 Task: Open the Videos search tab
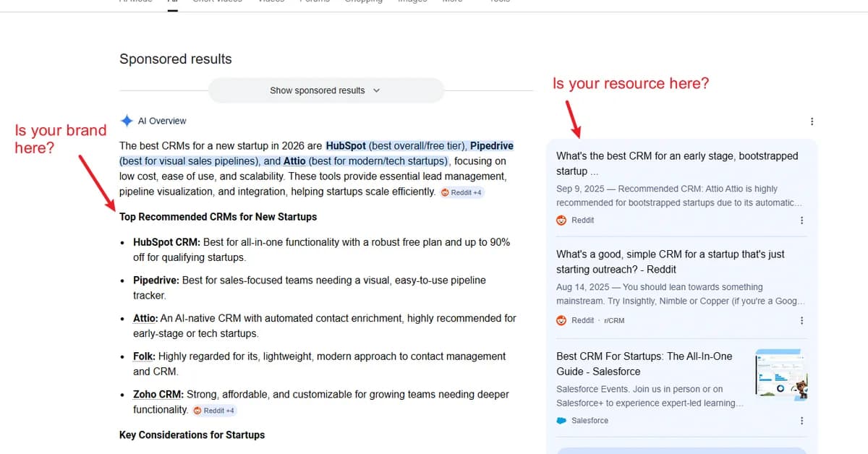[x=271, y=2]
